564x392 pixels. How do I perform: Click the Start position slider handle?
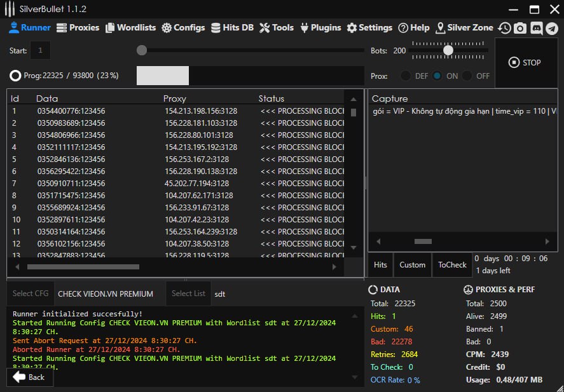click(142, 50)
